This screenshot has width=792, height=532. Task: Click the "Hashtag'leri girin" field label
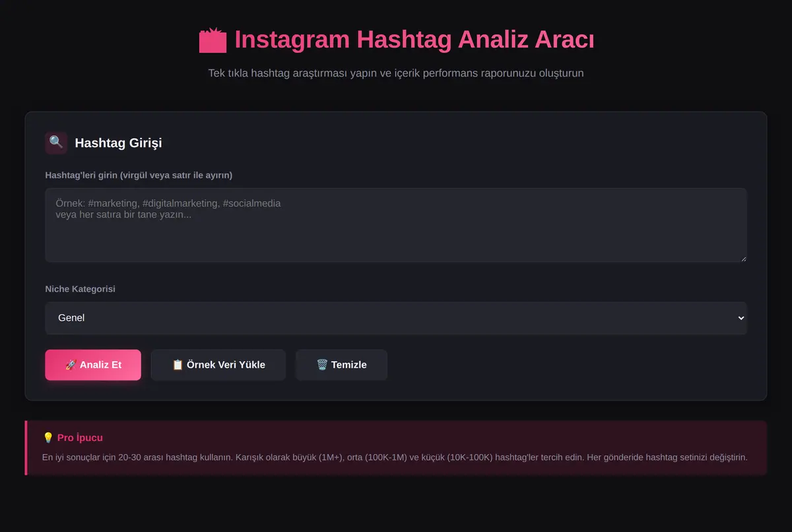coord(139,175)
